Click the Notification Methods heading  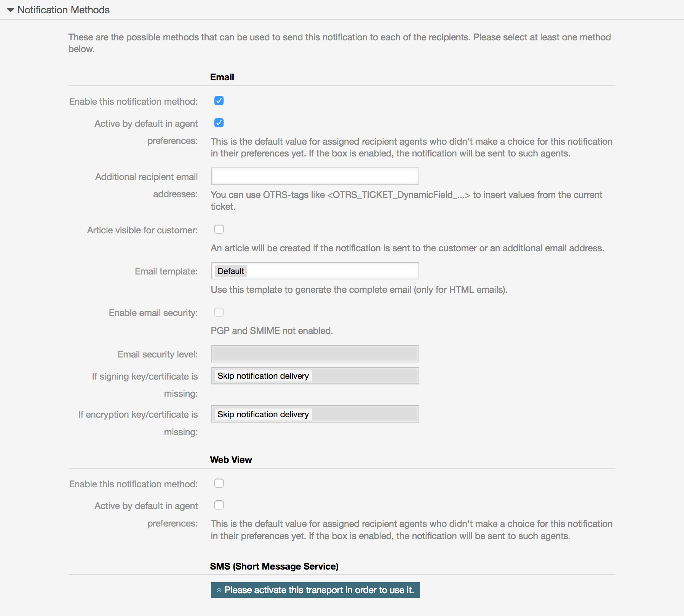tap(63, 10)
